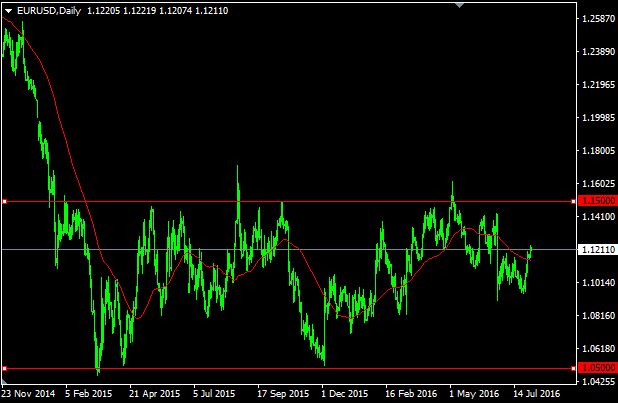Click the chart shift marker triangle at the top
Viewport: 618px width, 403px height.
click(x=459, y=5)
